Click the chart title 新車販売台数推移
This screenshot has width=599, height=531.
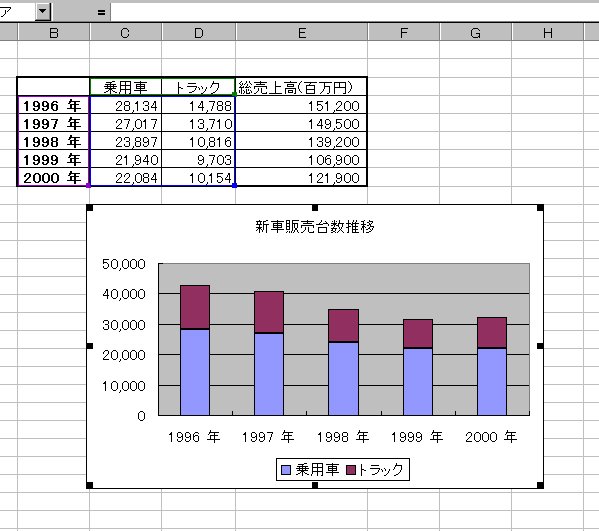315,227
